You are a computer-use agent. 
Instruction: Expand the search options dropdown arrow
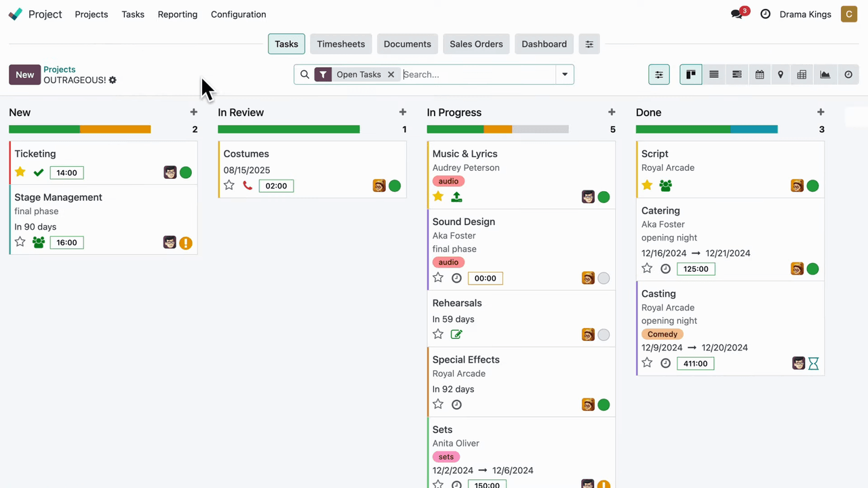click(x=564, y=75)
